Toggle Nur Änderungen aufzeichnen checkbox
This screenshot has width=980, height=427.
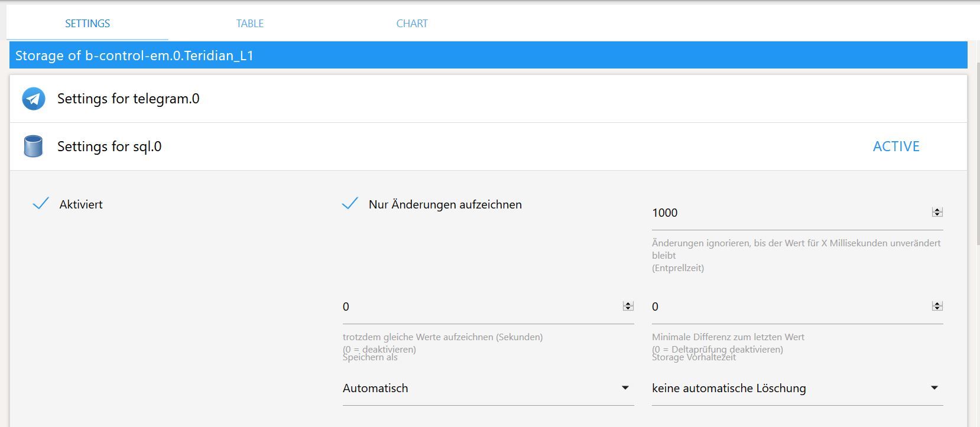(350, 204)
